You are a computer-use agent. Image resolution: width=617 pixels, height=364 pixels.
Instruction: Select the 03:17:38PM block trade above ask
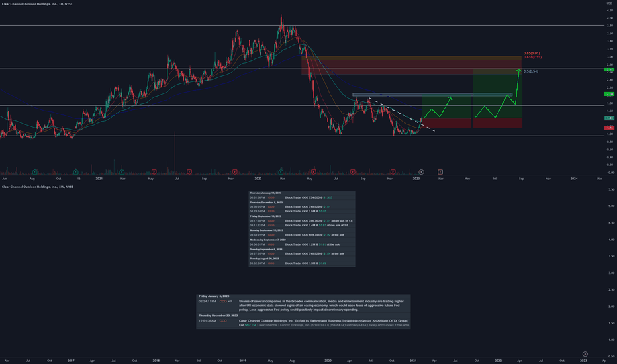coord(302,221)
